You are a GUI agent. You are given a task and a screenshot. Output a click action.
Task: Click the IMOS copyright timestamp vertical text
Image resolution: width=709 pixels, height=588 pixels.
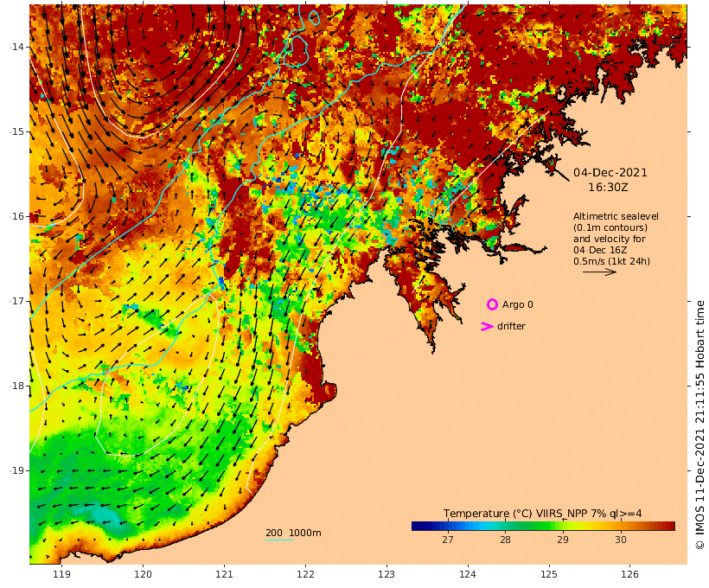point(699,425)
